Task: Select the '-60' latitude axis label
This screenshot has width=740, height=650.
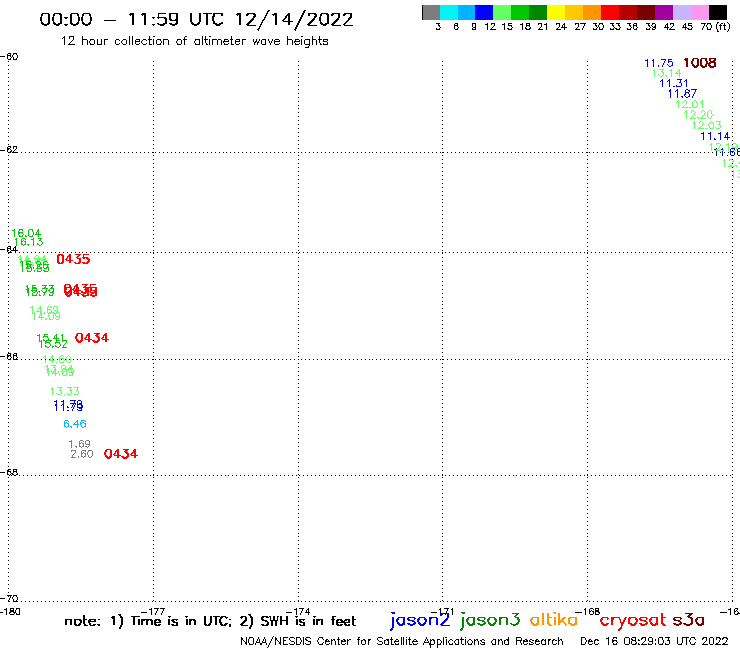Action: pyautogui.click(x=9, y=57)
